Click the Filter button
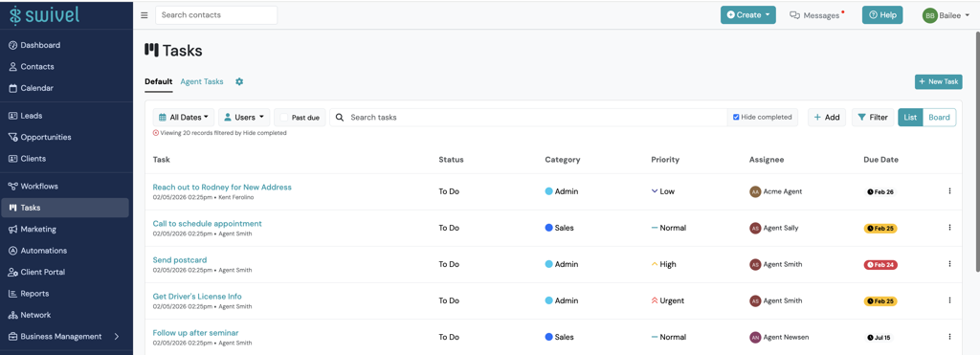 [x=873, y=118]
